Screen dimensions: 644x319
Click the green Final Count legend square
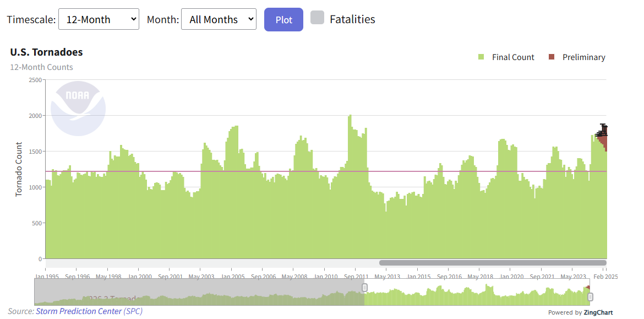(x=481, y=57)
